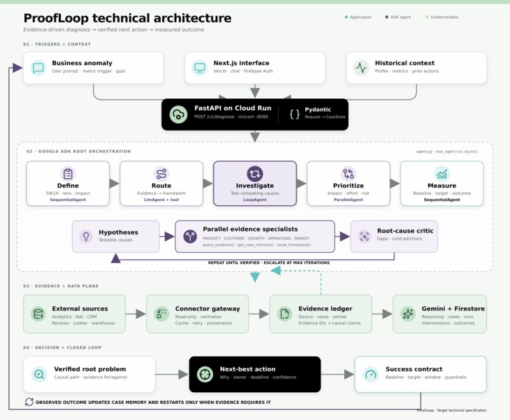Image resolution: width=510 pixels, height=420 pixels.
Task: Click the Success contract gauge icon
Action: 371,375
